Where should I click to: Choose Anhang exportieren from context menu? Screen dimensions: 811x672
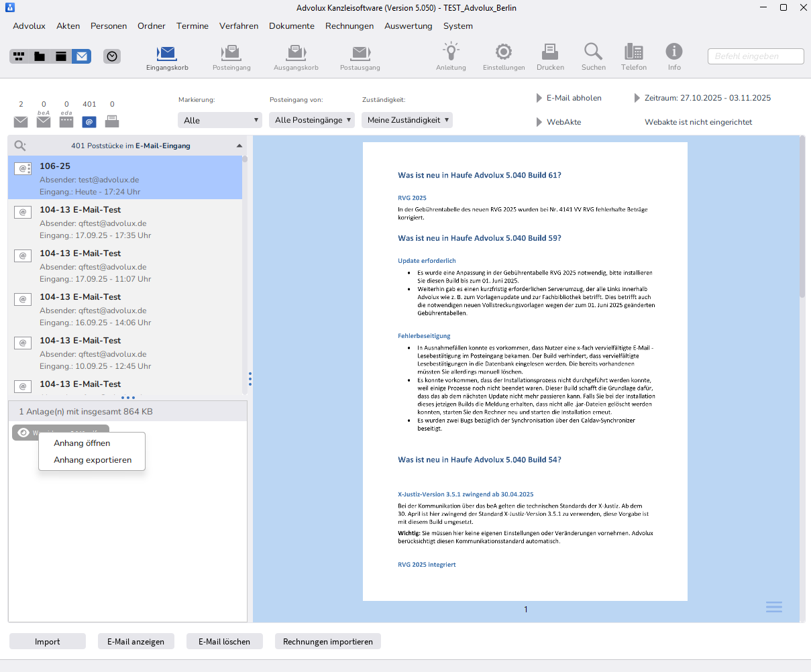pos(93,460)
